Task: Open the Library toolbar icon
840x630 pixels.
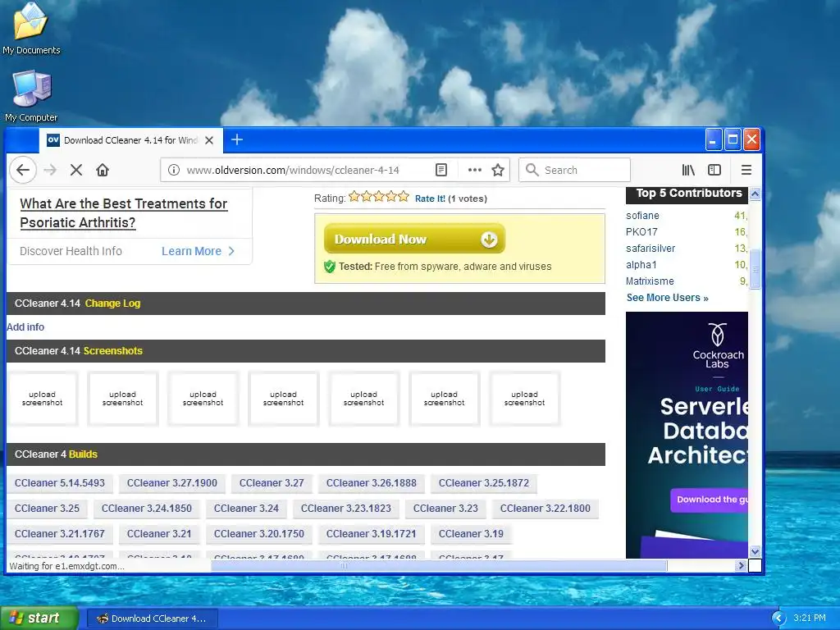Action: point(688,170)
